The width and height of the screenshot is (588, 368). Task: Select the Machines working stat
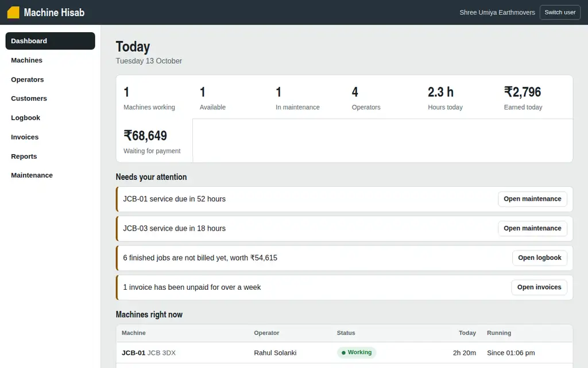pos(154,97)
